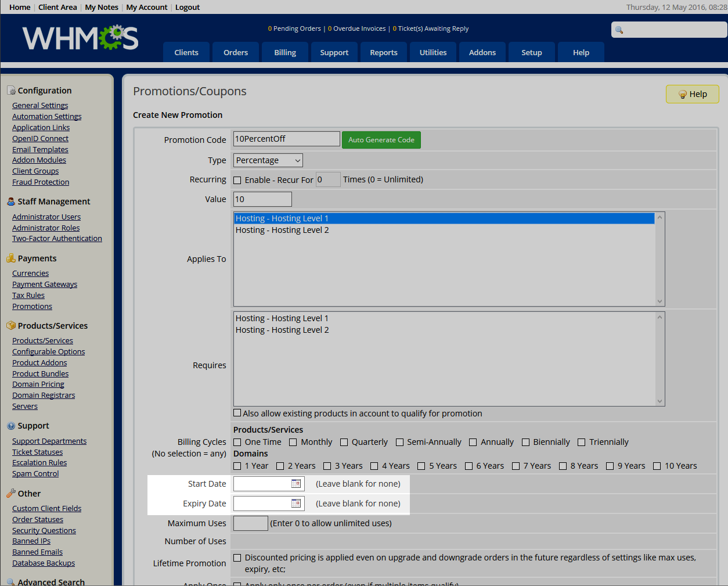The width and height of the screenshot is (728, 586).
Task: Click the Configuration section icon in sidebar
Action: click(x=11, y=91)
